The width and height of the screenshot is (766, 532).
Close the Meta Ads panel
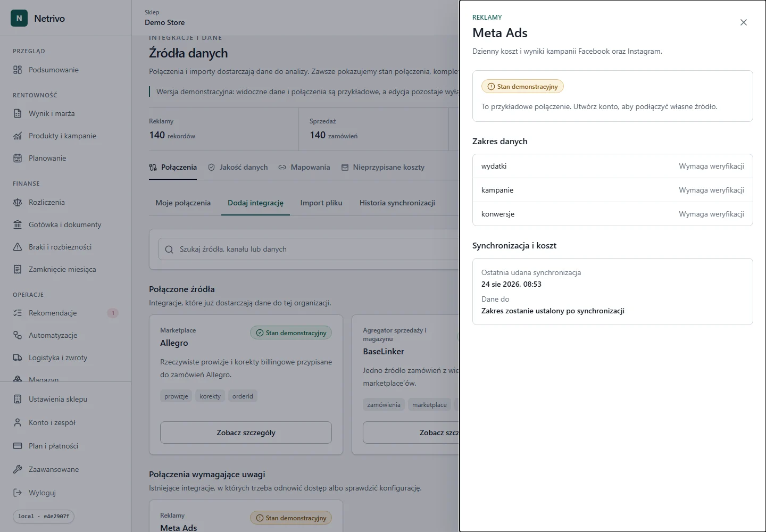[744, 22]
